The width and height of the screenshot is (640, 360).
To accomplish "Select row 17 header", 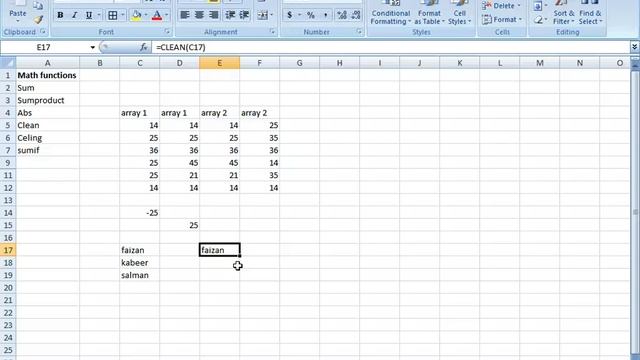I will [x=8, y=250].
